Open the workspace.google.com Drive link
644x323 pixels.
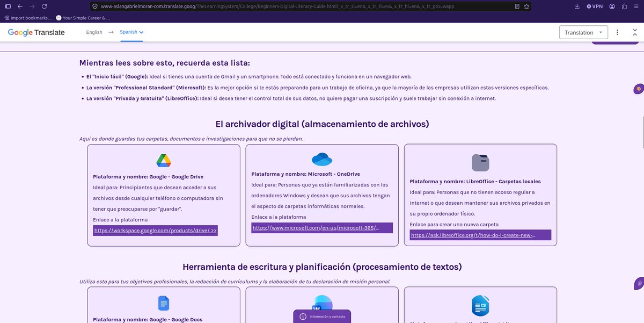[156, 231]
